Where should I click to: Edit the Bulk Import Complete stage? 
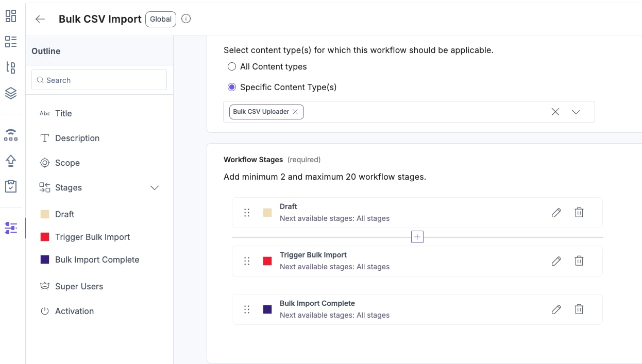point(556,309)
